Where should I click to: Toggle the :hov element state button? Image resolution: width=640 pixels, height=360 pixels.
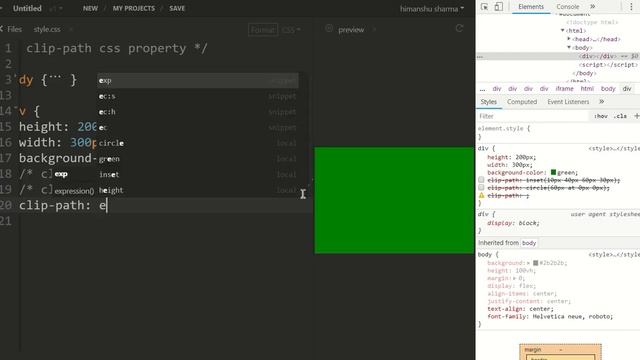click(601, 116)
